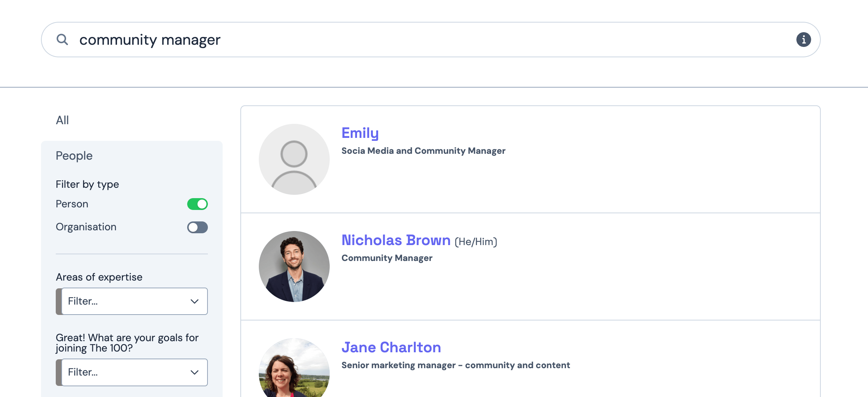Select the People category tab

click(x=74, y=156)
